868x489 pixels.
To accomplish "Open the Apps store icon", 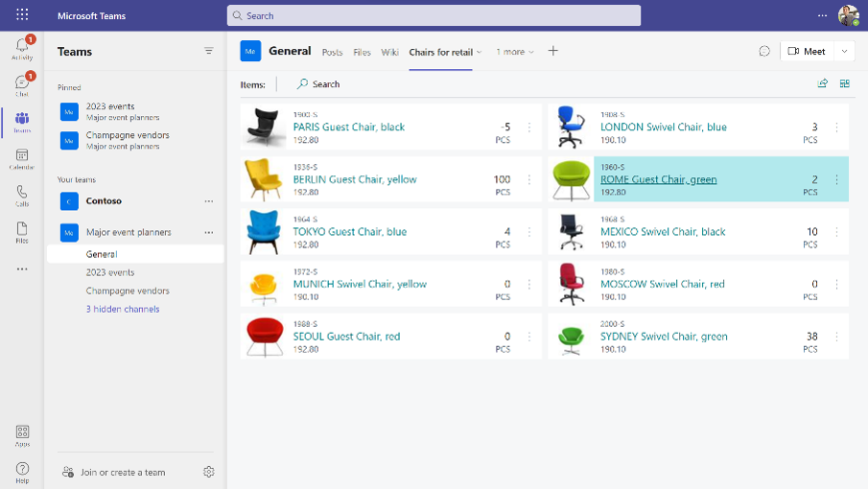I will point(22,435).
